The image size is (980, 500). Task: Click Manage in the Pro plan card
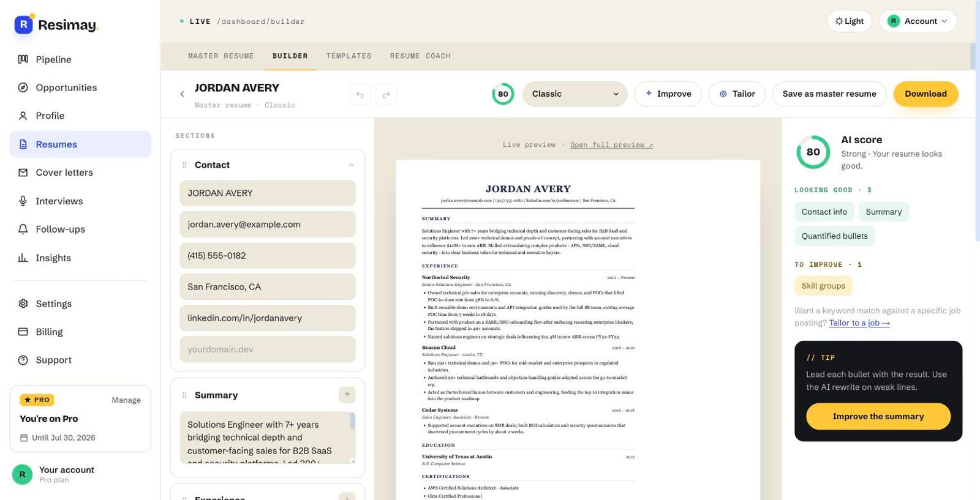[x=126, y=400]
